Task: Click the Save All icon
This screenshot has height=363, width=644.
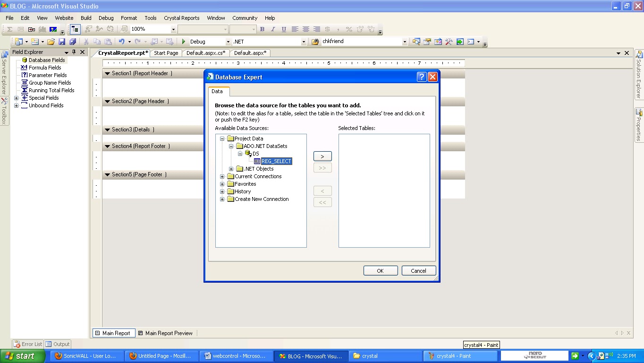Action: coord(73,42)
